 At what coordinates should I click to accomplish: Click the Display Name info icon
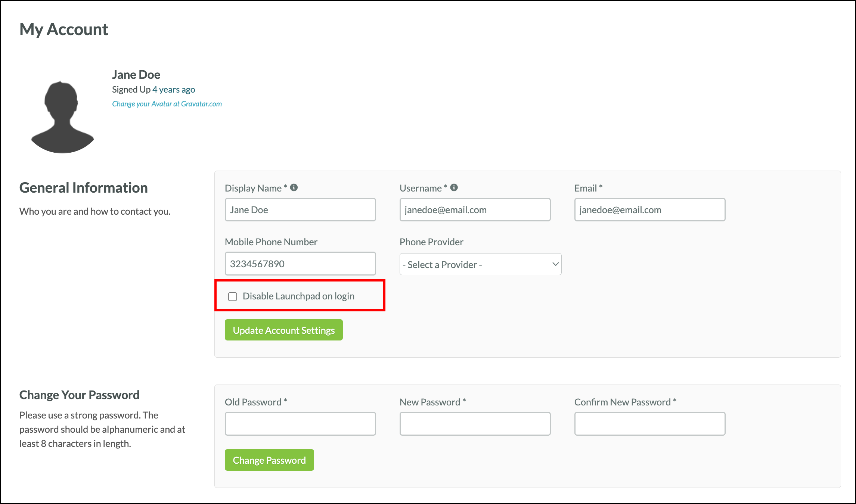tap(295, 188)
